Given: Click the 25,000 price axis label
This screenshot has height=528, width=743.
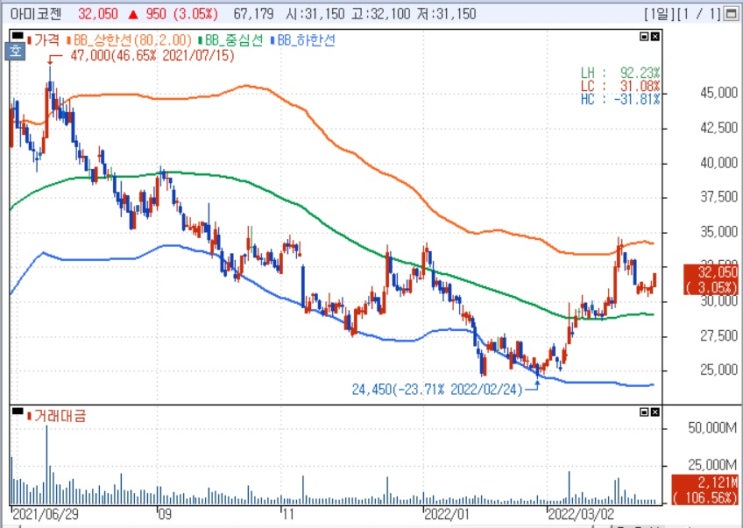Looking at the screenshot, I should click(x=719, y=370).
